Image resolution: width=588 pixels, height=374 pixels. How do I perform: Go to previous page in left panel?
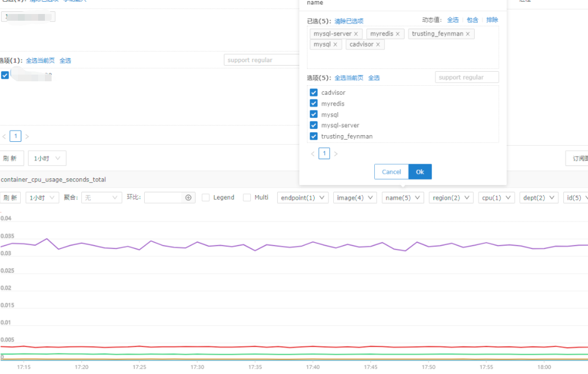coord(4,136)
